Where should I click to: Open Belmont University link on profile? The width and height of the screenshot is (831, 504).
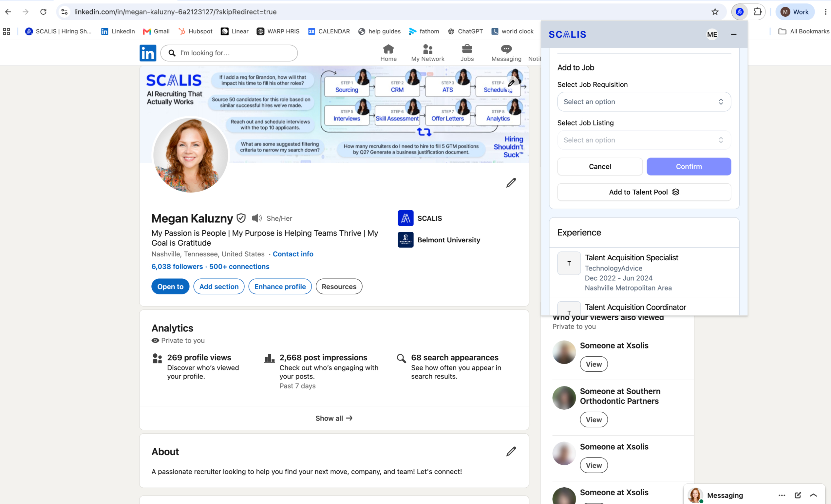tap(439, 240)
